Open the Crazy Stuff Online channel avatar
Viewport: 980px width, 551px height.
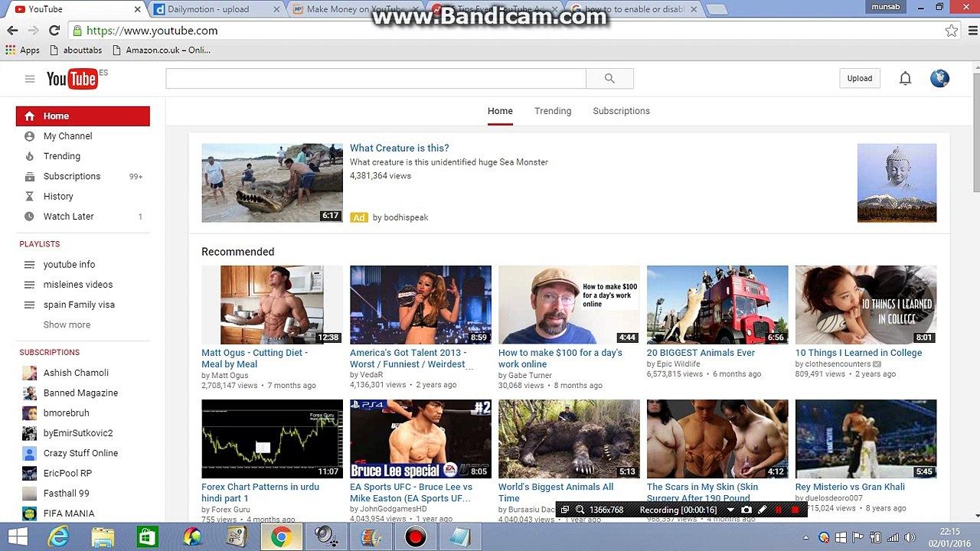pyautogui.click(x=29, y=453)
